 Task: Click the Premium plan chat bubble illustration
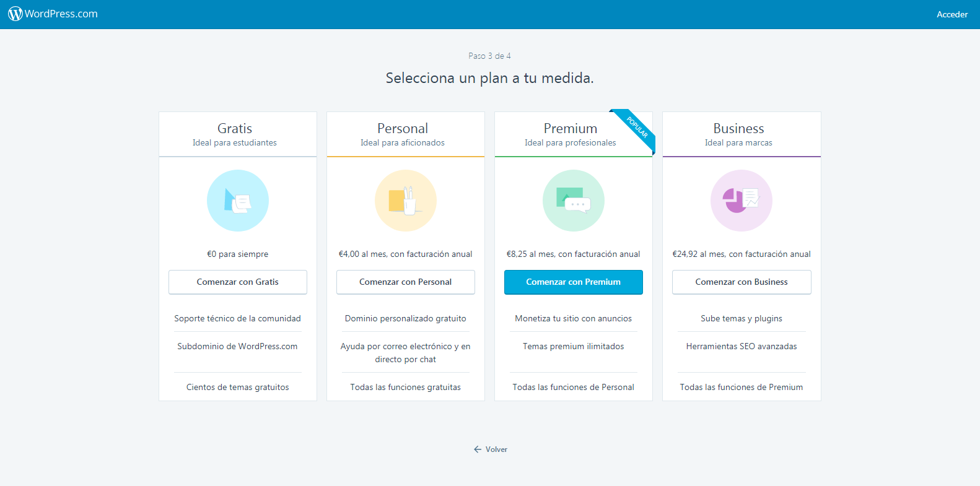pos(574,201)
